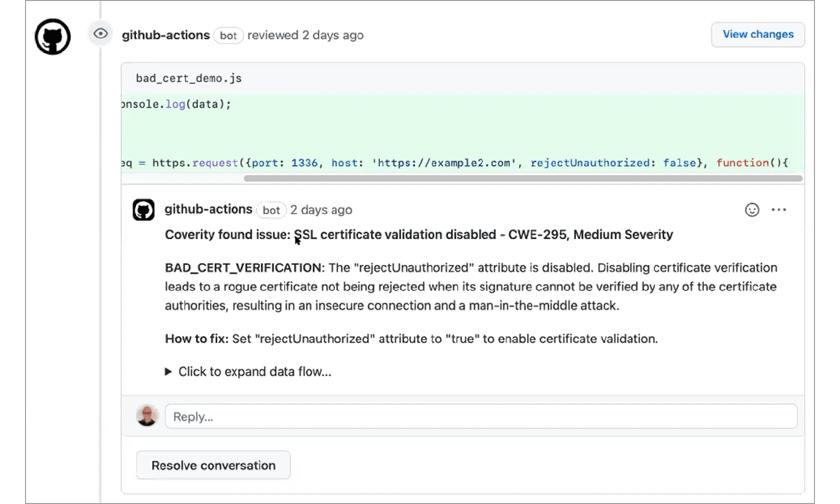Click the smiley face above the kebab menu
The image size is (840, 504).
pyautogui.click(x=752, y=210)
